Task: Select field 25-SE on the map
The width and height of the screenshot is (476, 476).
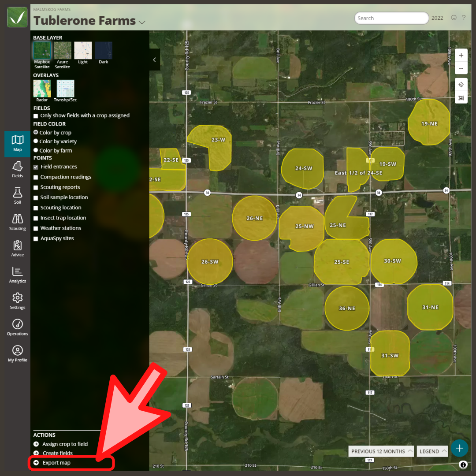Action: click(342, 262)
